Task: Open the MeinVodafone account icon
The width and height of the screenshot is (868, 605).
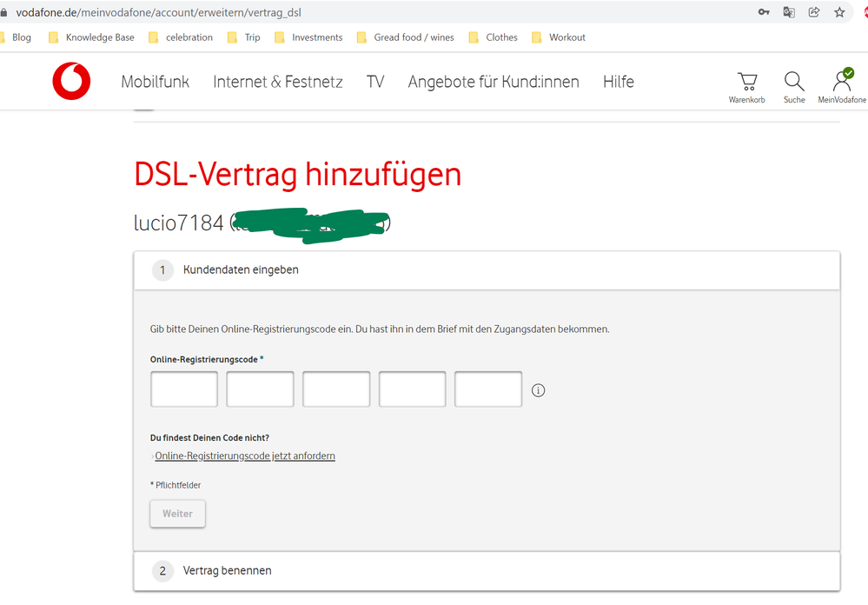Action: click(x=842, y=86)
